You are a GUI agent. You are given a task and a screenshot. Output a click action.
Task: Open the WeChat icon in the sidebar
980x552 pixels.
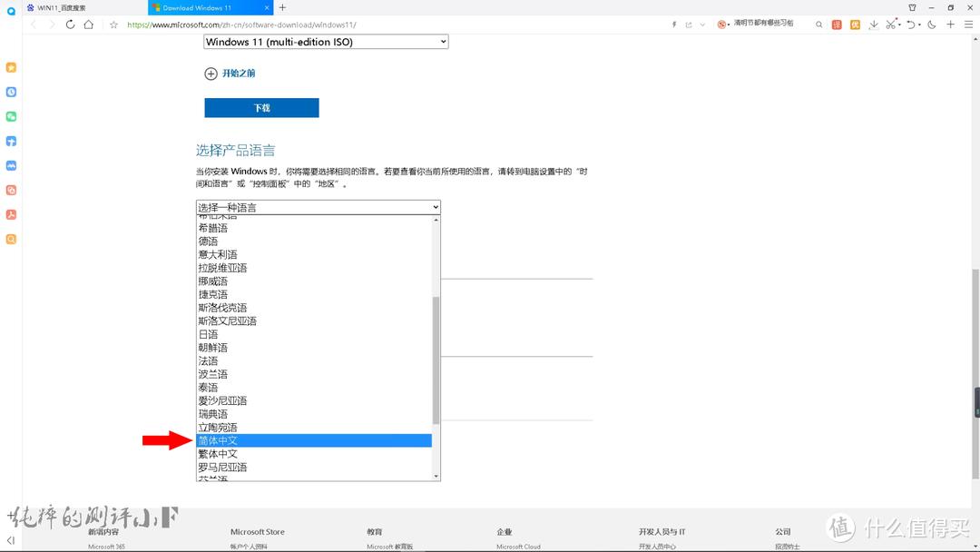click(x=11, y=116)
